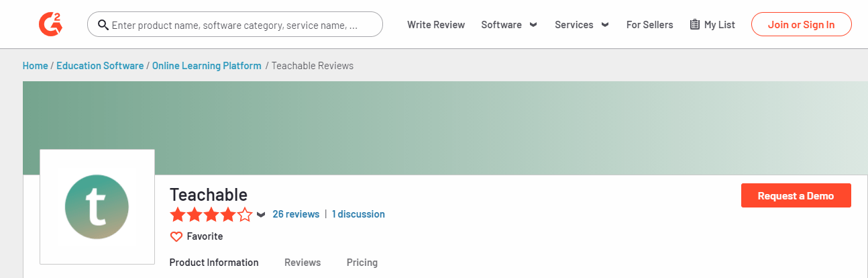Click the Favorite heart icon
The width and height of the screenshot is (868, 278).
click(x=176, y=236)
